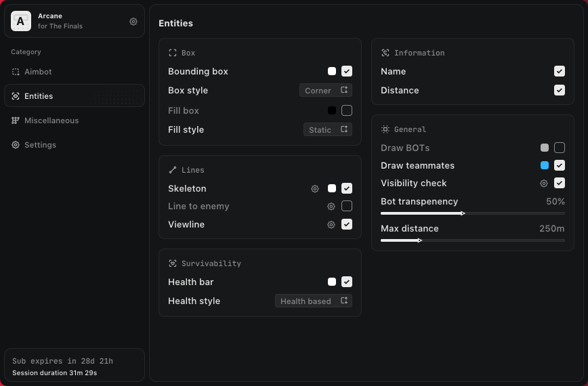Switch to the Aimbot category
This screenshot has width=588, height=386.
pos(38,72)
